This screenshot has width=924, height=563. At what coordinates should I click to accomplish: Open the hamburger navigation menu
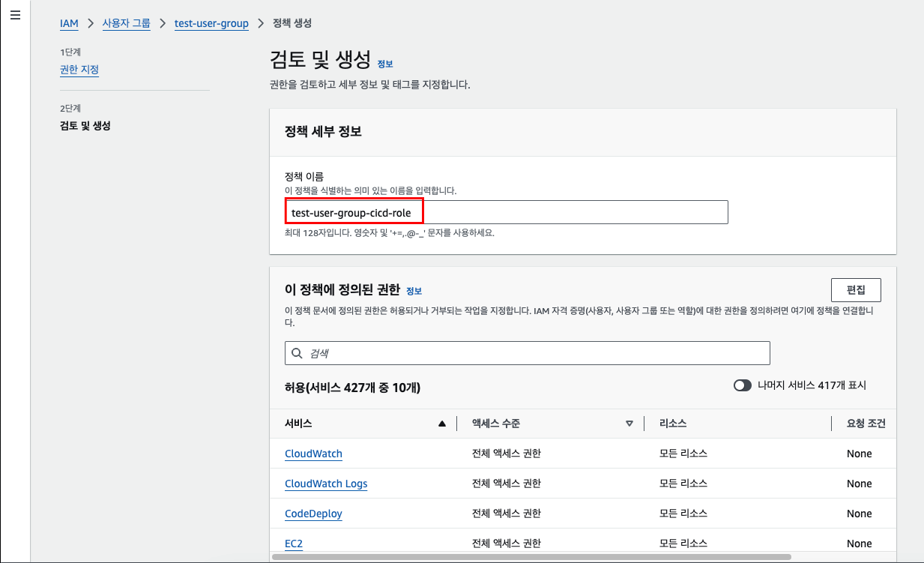point(15,16)
